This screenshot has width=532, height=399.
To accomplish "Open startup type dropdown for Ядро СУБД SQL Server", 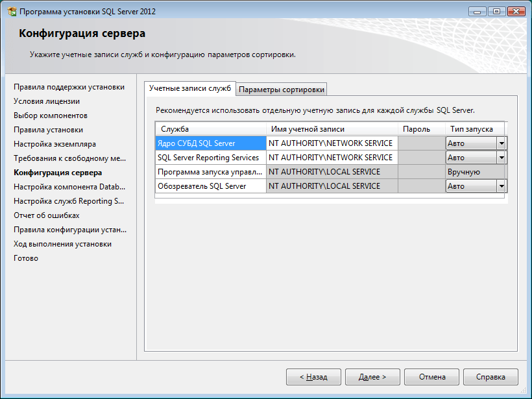I will point(501,143).
